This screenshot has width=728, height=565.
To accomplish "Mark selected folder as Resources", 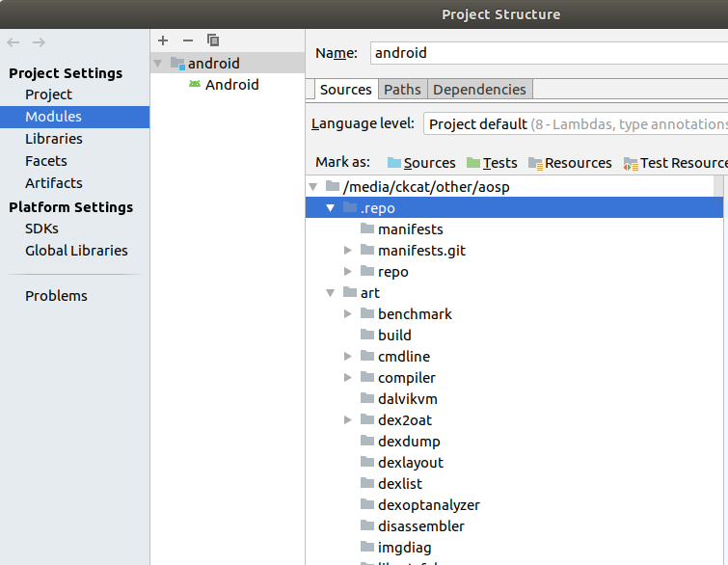I will (570, 163).
